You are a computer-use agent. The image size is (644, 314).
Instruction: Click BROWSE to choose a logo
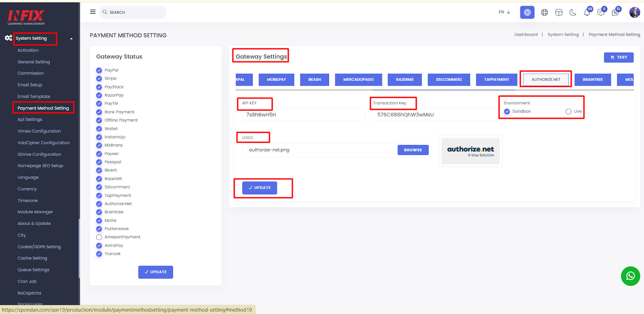(413, 150)
